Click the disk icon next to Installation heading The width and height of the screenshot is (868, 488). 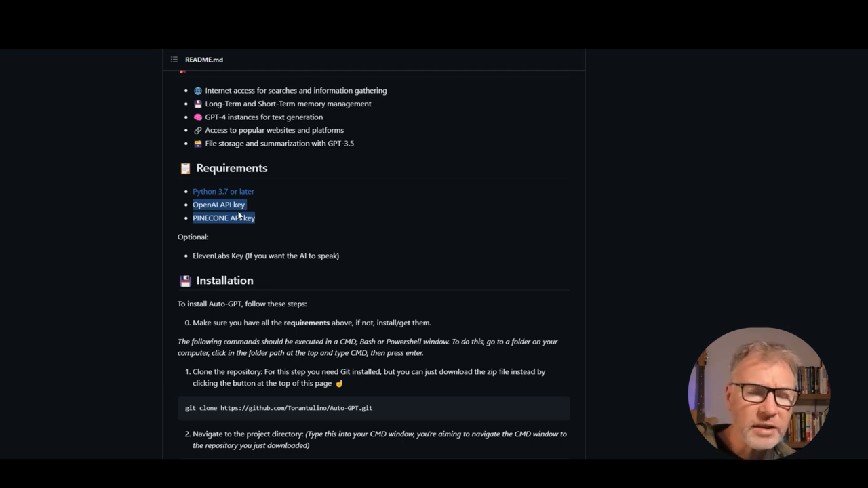[185, 281]
